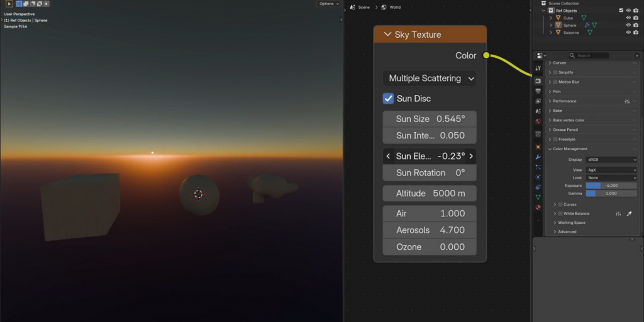
Task: Open the properties editor type menu
Action: (x=541, y=55)
